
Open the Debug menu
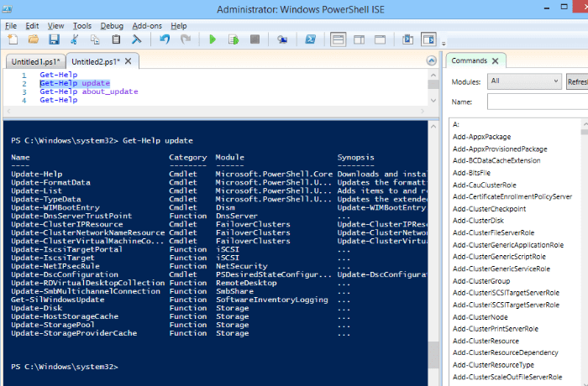tap(112, 26)
